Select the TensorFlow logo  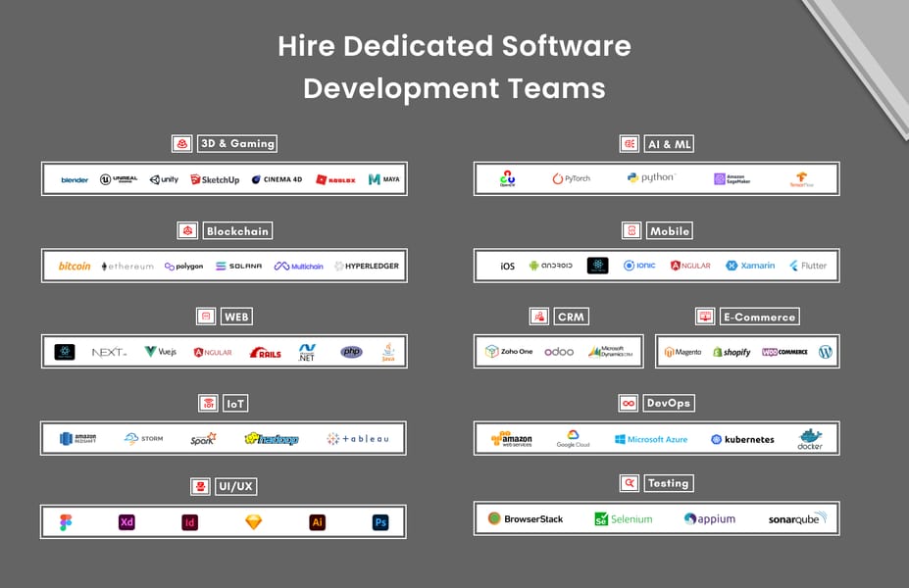(802, 179)
